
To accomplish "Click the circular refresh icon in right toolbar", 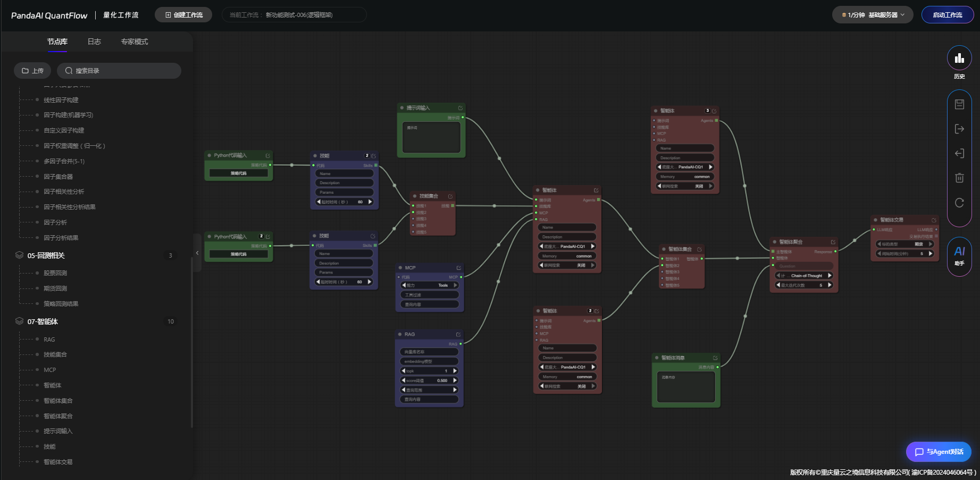I will coord(959,203).
